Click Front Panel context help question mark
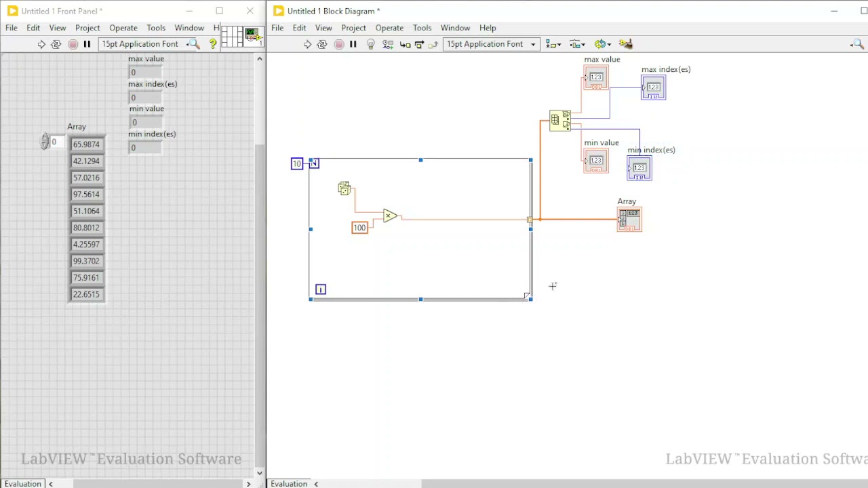868x488 pixels. point(213,44)
